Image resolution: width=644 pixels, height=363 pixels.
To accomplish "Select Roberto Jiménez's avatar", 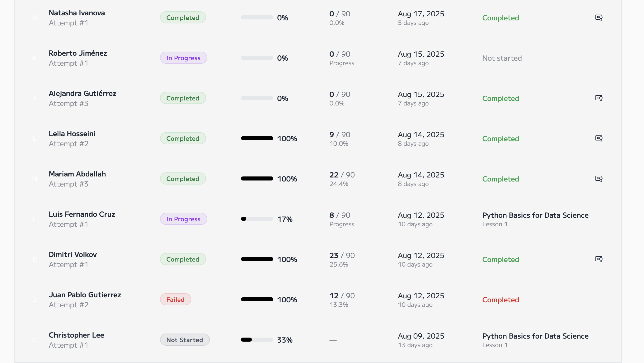I will (x=35, y=58).
